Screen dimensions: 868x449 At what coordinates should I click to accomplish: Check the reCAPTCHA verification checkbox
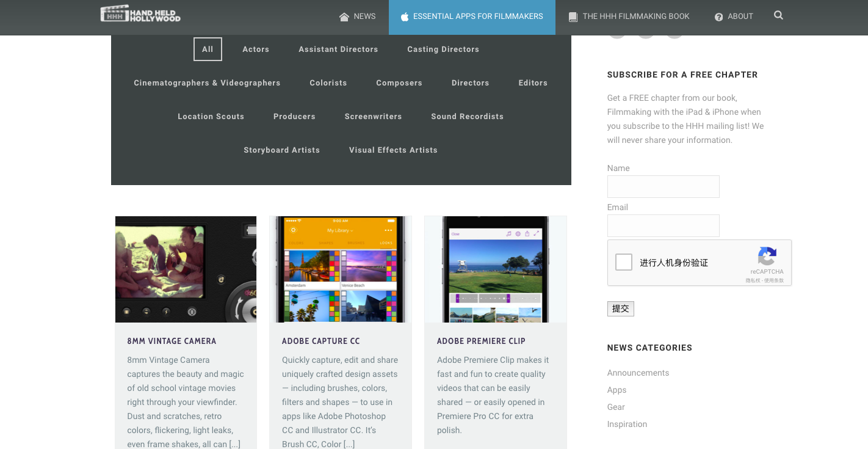tap(624, 262)
